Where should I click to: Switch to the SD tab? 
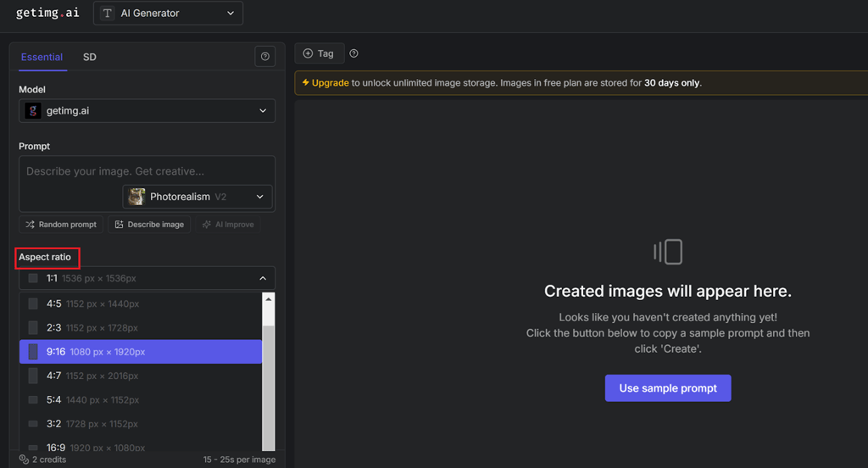(90, 57)
